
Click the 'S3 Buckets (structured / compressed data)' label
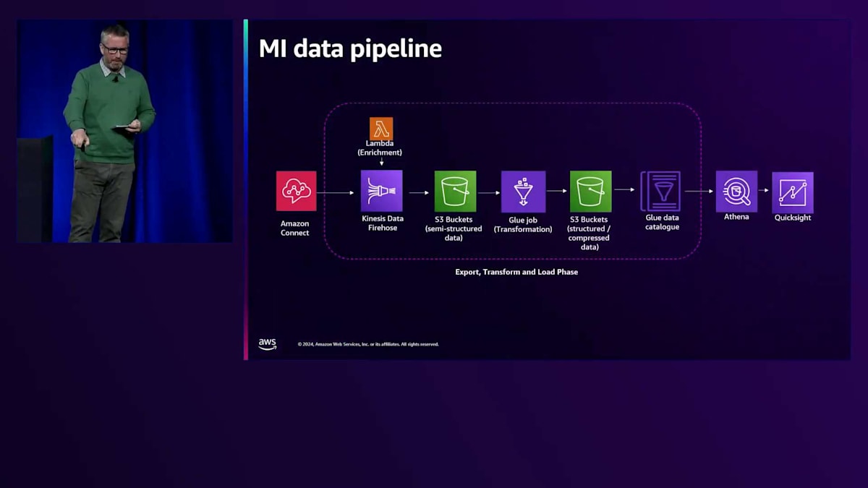click(590, 233)
